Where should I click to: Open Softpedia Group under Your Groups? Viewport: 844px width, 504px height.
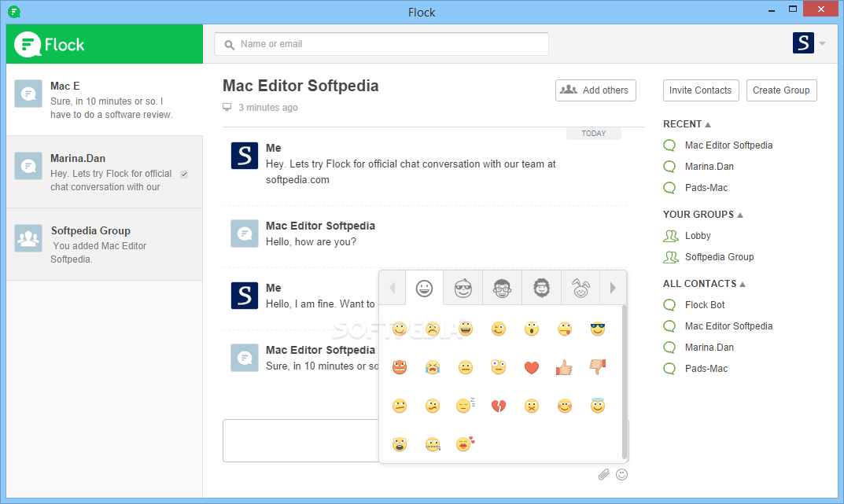(719, 257)
